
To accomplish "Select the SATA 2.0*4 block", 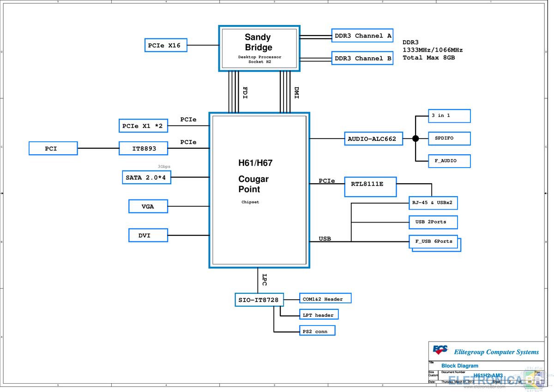I will pos(146,177).
